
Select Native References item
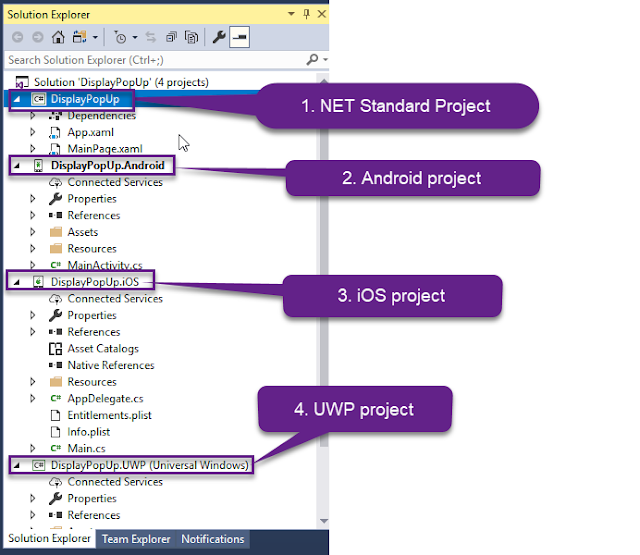point(111,365)
